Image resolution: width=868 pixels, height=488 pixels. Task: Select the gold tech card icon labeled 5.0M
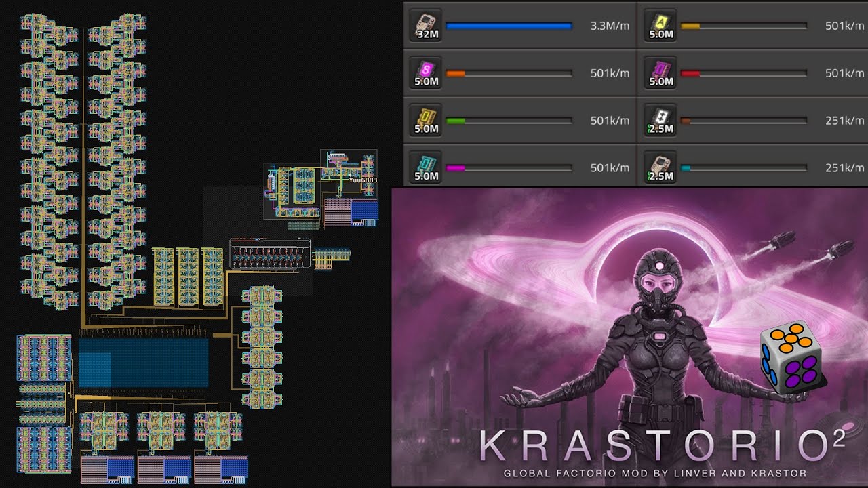[x=427, y=120]
